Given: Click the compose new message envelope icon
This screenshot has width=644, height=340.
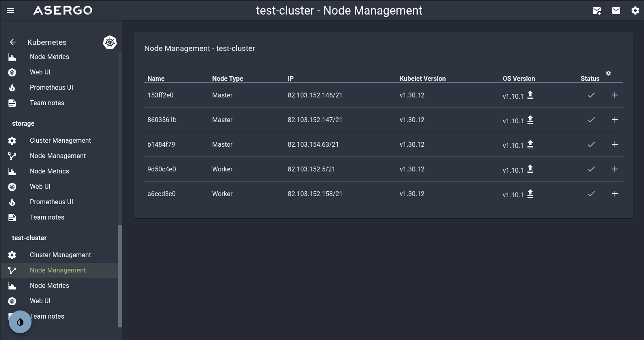Looking at the screenshot, I should coord(597,11).
